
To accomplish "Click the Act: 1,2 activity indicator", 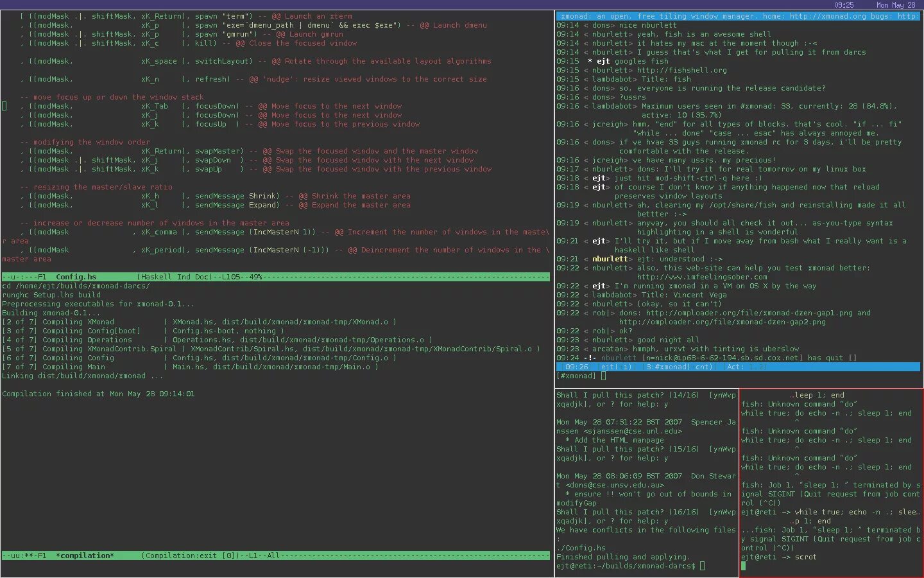I will click(747, 367).
